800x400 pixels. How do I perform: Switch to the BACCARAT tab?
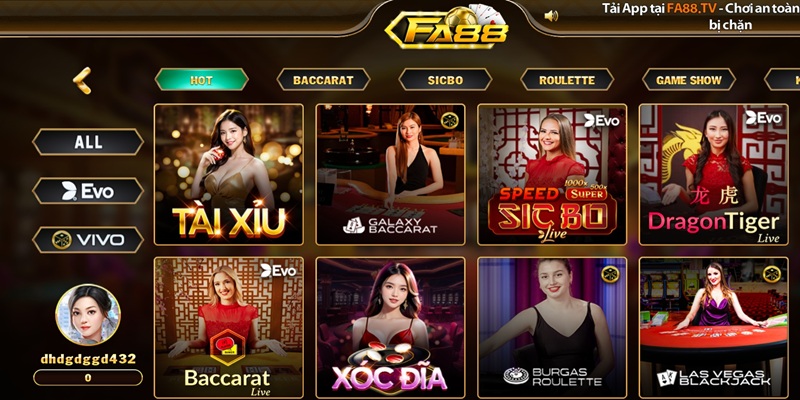[x=323, y=80]
